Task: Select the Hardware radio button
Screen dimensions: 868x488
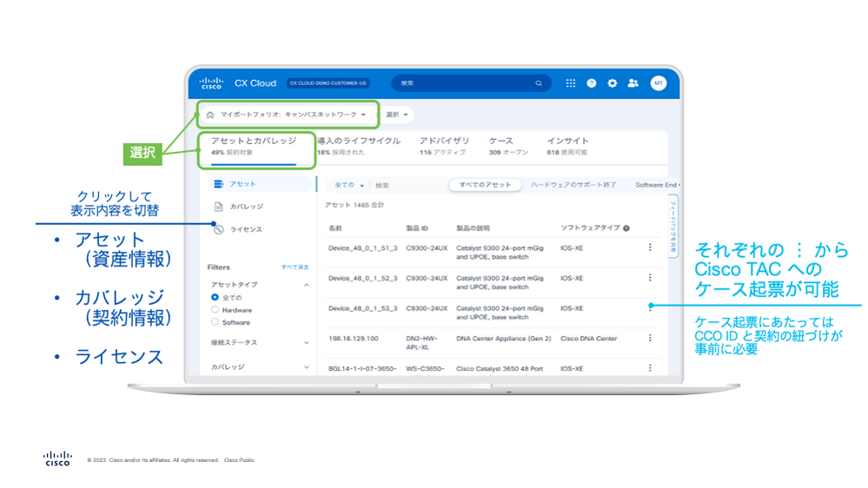Action: pyautogui.click(x=215, y=310)
